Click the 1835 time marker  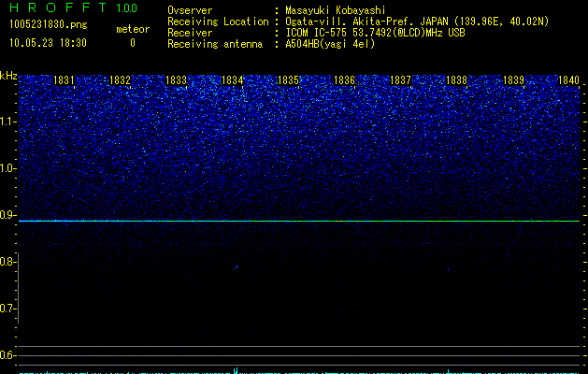click(288, 79)
